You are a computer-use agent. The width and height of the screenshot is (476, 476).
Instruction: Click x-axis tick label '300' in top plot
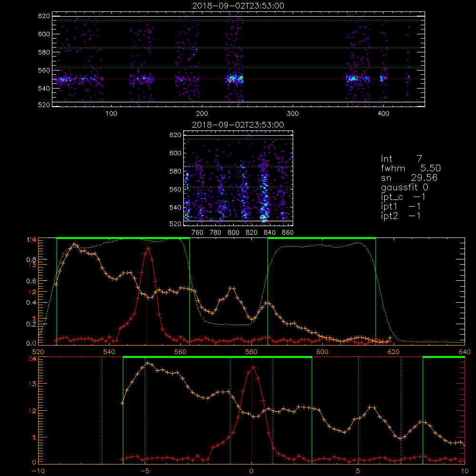[293, 114]
